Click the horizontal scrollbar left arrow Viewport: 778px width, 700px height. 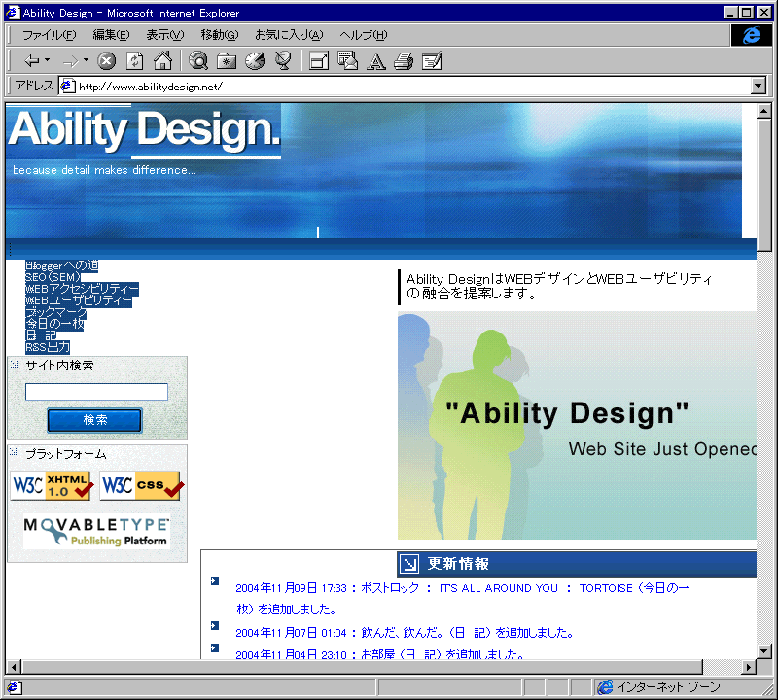pos(14,667)
